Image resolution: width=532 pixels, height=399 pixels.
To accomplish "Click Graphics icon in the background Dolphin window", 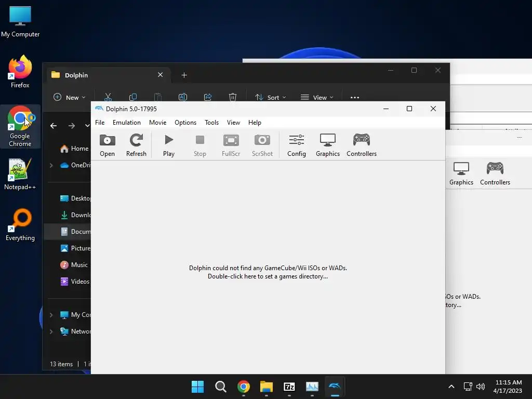I will (x=461, y=174).
